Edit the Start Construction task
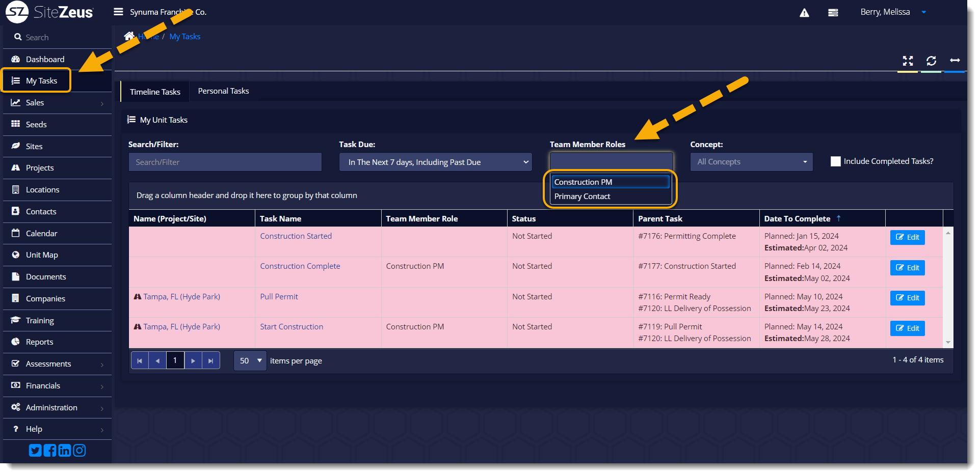The width and height of the screenshot is (980, 476). [x=907, y=328]
